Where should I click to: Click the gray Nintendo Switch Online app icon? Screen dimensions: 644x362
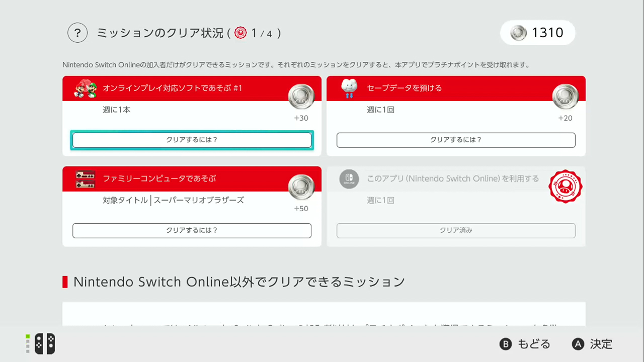coord(349,179)
